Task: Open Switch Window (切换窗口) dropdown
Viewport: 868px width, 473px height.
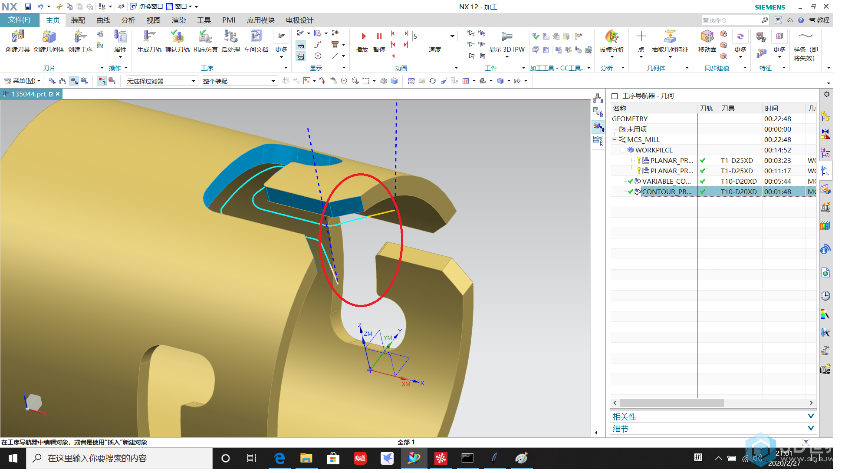Action: click(x=146, y=7)
